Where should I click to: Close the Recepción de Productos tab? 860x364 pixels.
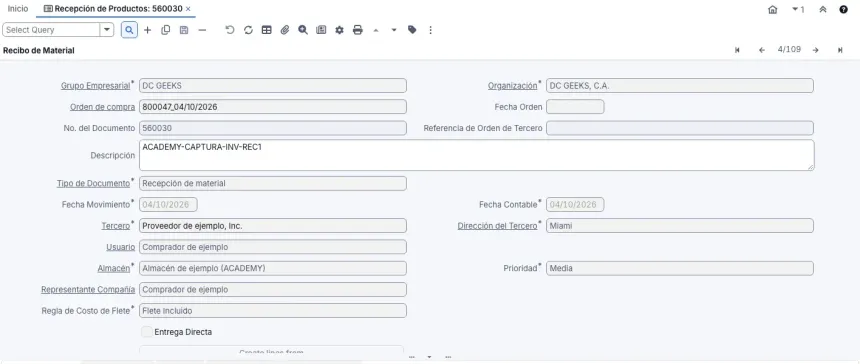point(188,9)
